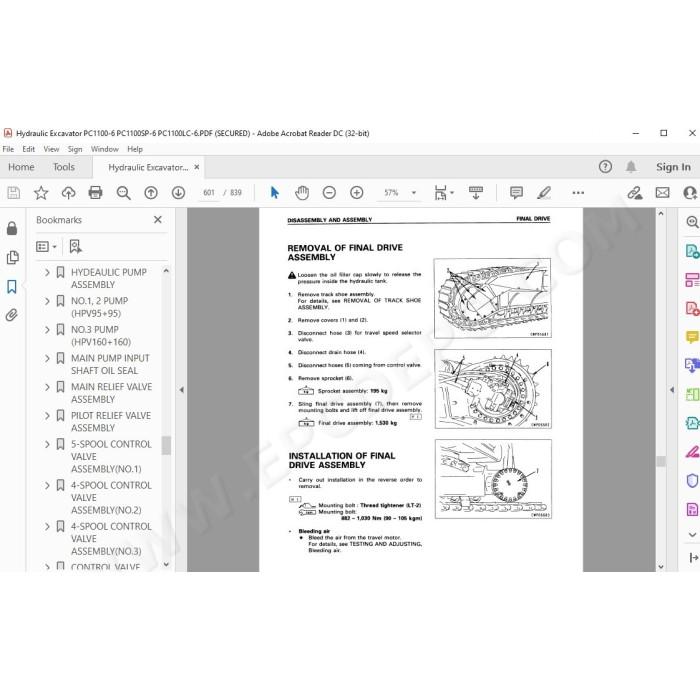700x700 pixels.
Task: Open the Window menu
Action: coord(104,149)
